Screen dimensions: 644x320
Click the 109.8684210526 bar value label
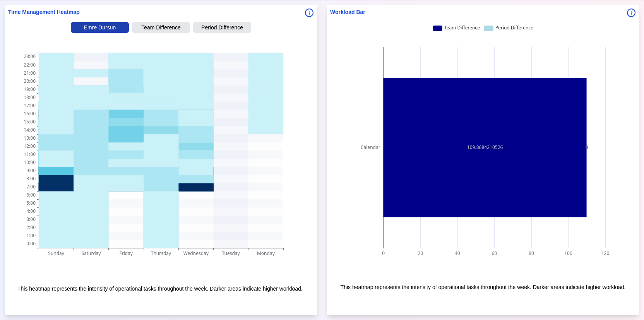pos(485,147)
